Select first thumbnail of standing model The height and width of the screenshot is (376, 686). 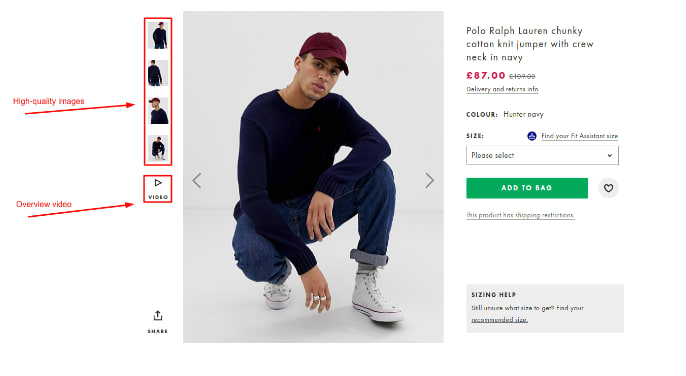[x=158, y=35]
